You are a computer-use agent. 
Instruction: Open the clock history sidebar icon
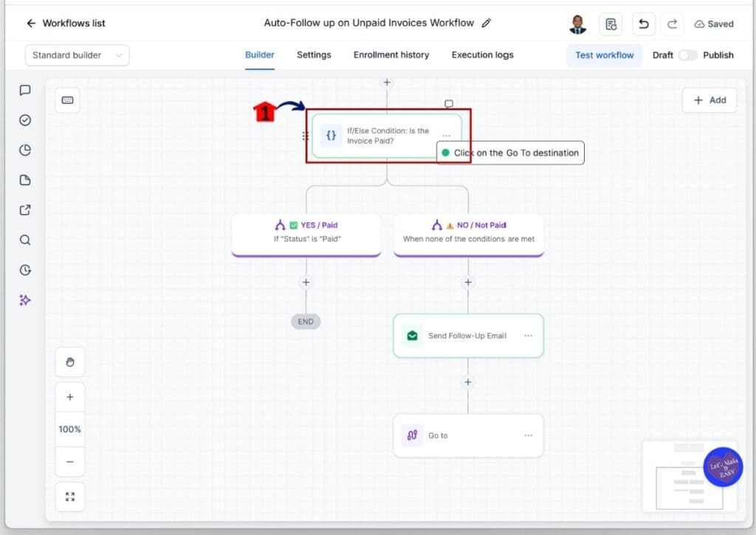click(25, 269)
